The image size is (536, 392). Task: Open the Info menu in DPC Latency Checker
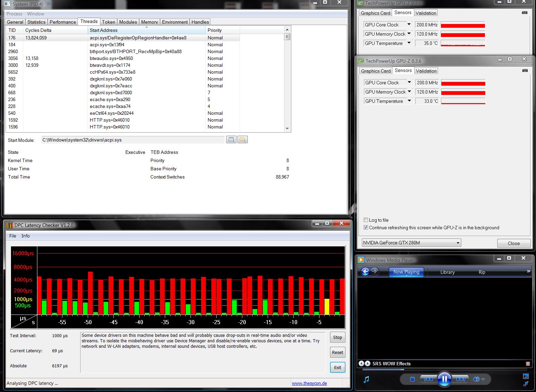click(x=25, y=236)
